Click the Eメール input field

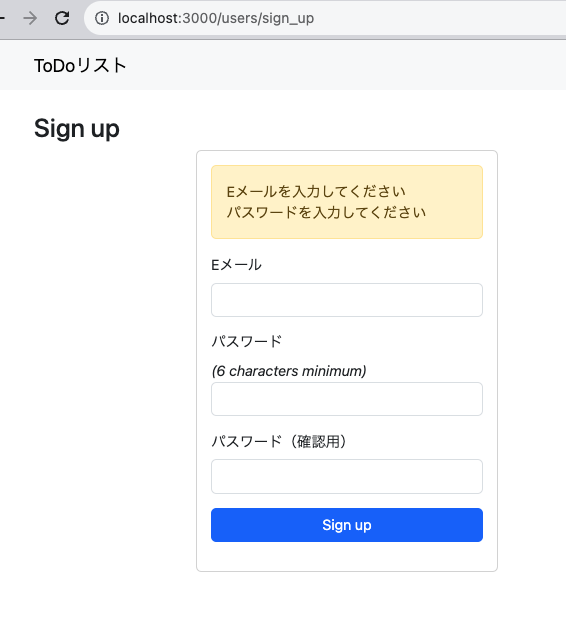tap(347, 300)
